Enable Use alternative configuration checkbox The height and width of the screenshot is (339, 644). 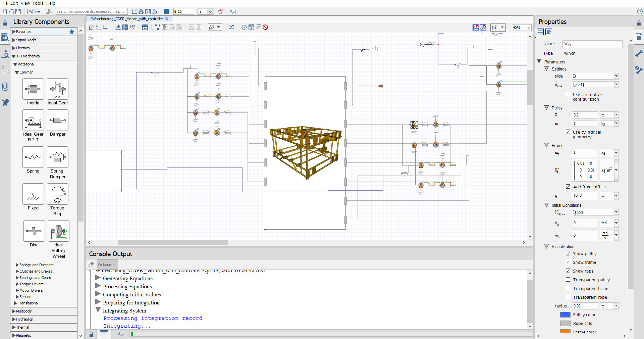click(x=568, y=94)
